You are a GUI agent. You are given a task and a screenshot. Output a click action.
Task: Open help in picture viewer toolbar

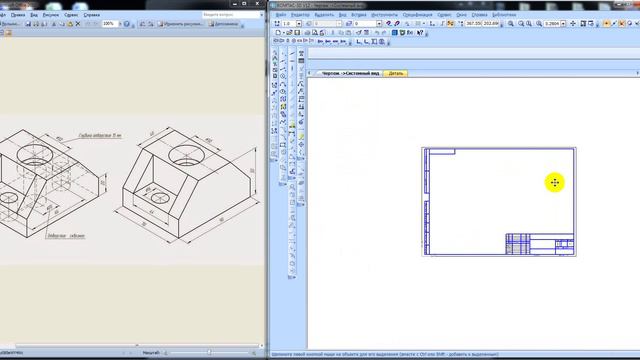click(126, 24)
